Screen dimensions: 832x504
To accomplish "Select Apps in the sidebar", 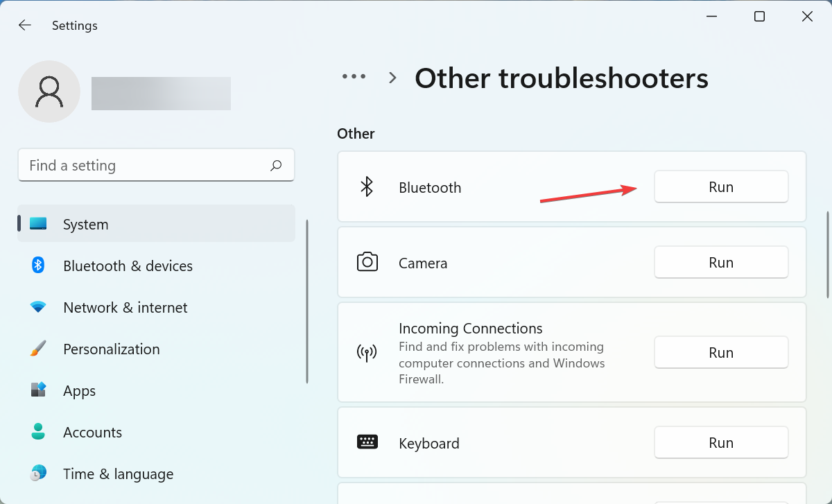I will click(79, 390).
